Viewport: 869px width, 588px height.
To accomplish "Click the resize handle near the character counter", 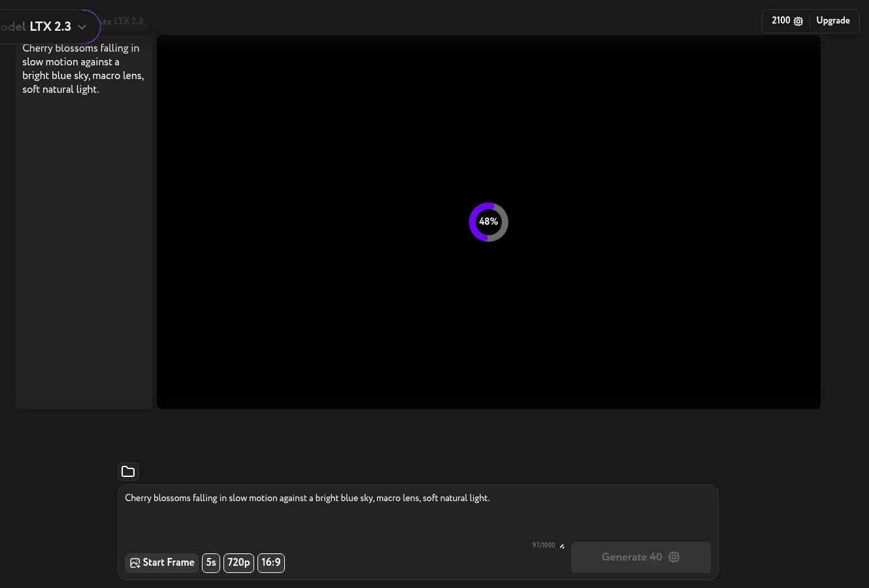I will click(562, 546).
